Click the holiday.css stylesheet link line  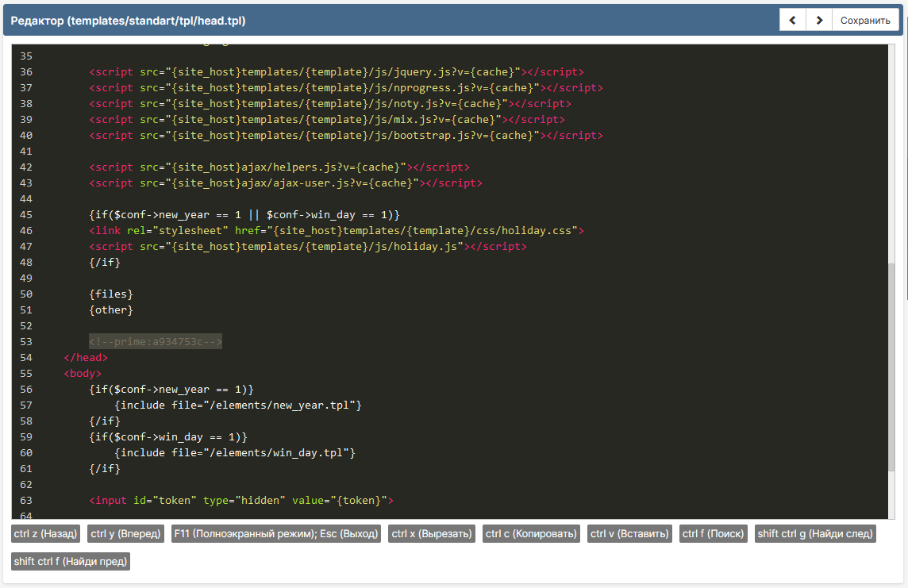pos(337,230)
